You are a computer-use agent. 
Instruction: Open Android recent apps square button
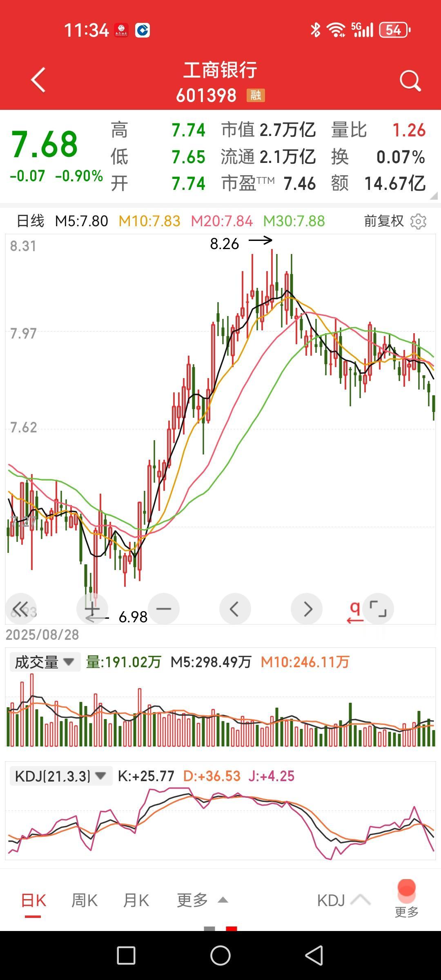[x=126, y=955]
